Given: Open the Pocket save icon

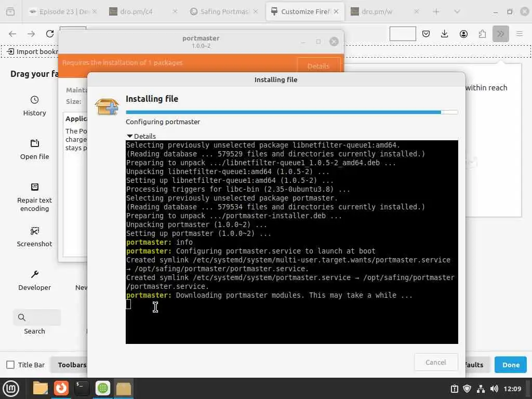Looking at the screenshot, I should [426, 34].
